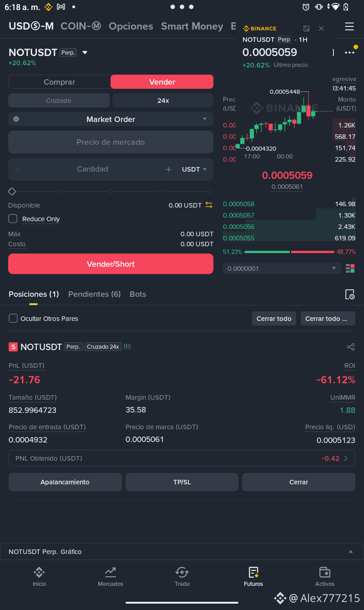Tap the Cruzado 24x position badge
Viewport: 364px width, 610px height.
(103, 347)
